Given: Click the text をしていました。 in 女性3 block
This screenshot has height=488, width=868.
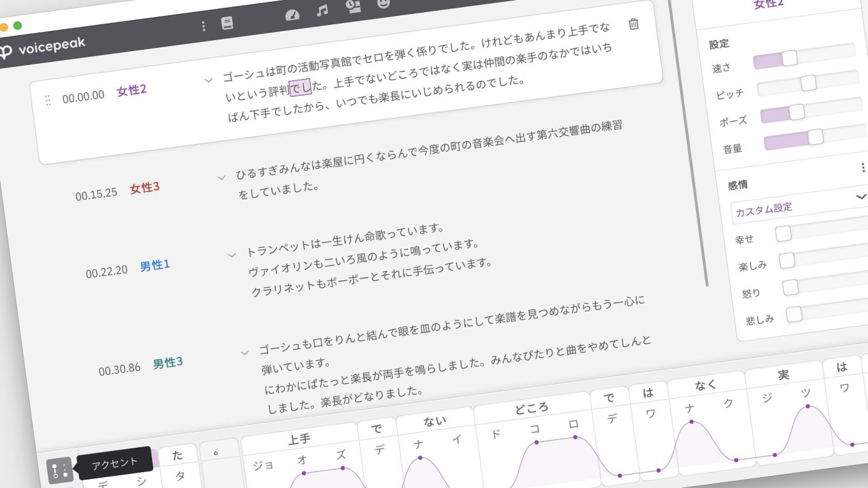Looking at the screenshot, I should [278, 190].
